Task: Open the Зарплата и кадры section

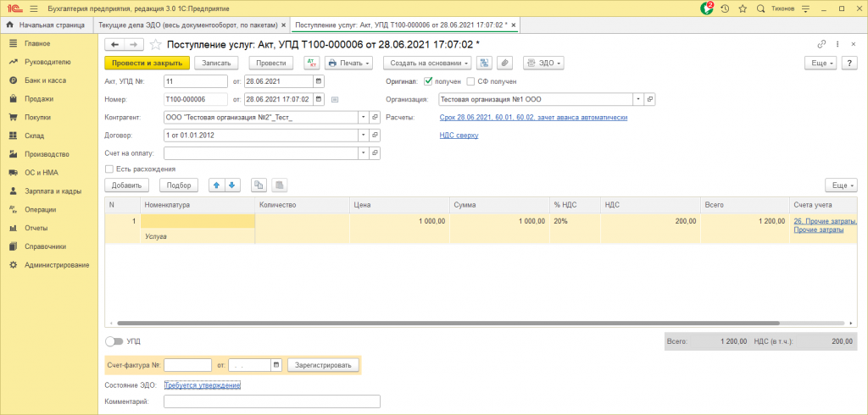Action: pos(53,191)
